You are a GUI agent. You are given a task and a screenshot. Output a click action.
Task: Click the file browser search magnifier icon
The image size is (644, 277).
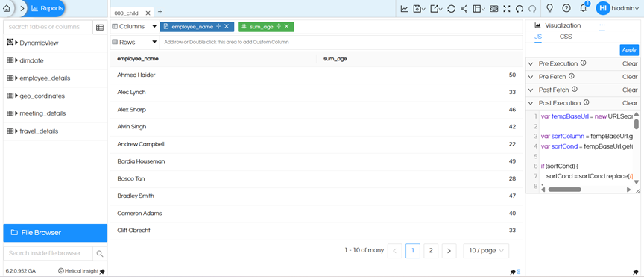100,254
